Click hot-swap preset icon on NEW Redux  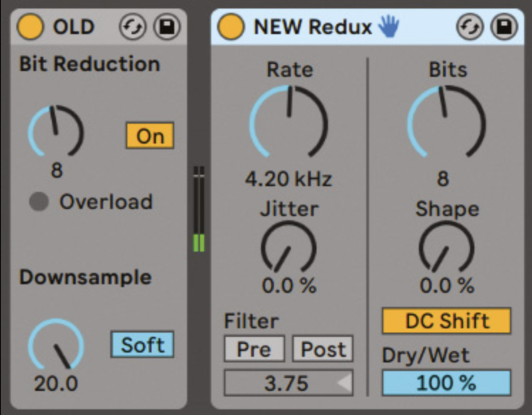coord(470,27)
